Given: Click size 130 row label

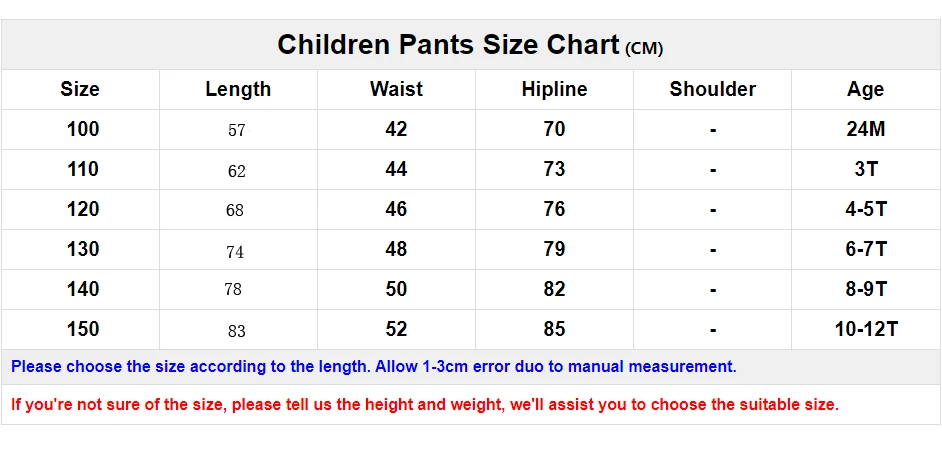Looking at the screenshot, I should [83, 249].
